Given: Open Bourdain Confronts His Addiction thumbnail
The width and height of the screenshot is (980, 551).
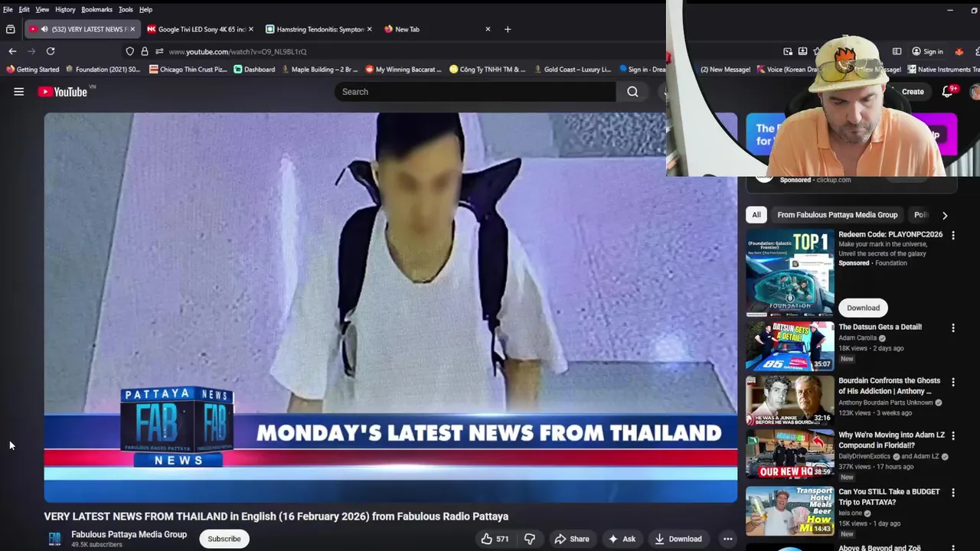Looking at the screenshot, I should (x=790, y=399).
